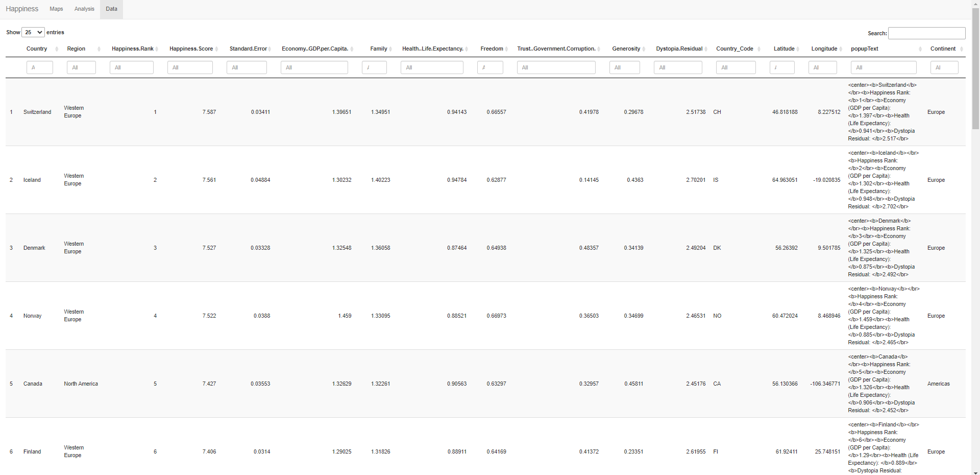This screenshot has width=980, height=475.
Task: Select the Data tab
Action: tap(111, 9)
